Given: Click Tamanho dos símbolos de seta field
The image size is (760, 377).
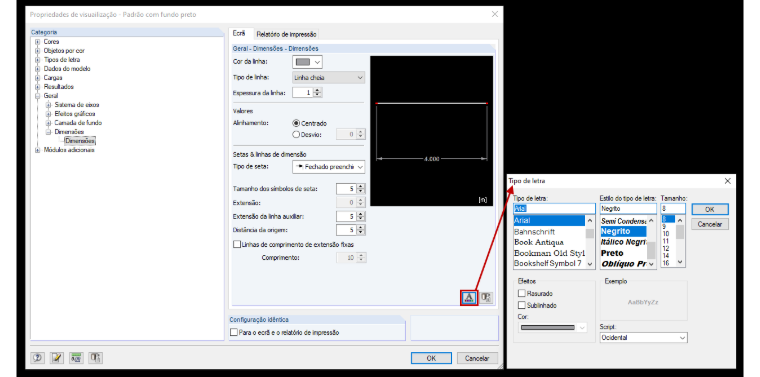Looking at the screenshot, I should [x=346, y=188].
